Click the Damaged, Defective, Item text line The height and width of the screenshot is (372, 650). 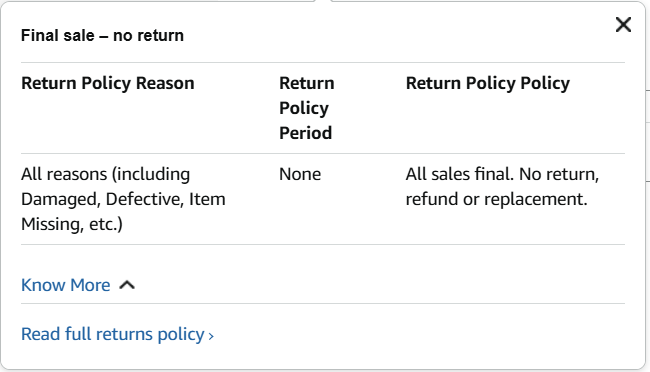tap(124, 199)
